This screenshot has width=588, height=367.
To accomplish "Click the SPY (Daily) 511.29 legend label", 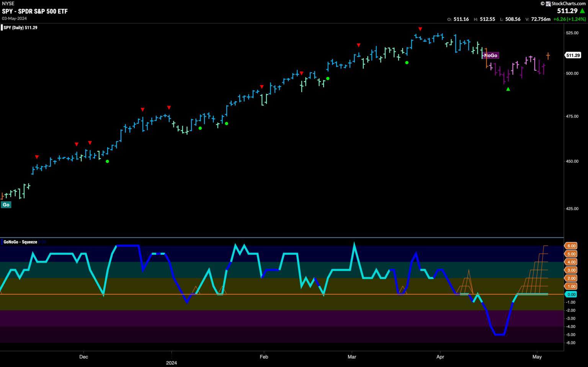I will [x=21, y=28].
